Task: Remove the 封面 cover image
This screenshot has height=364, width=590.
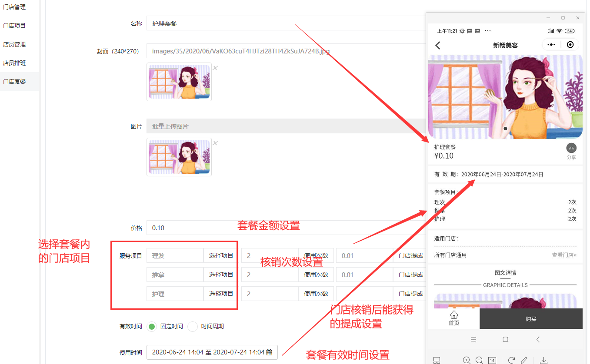Action: coord(215,68)
